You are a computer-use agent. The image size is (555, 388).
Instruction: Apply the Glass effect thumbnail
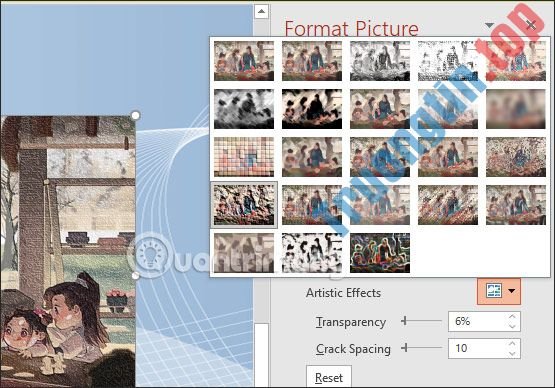(516, 157)
